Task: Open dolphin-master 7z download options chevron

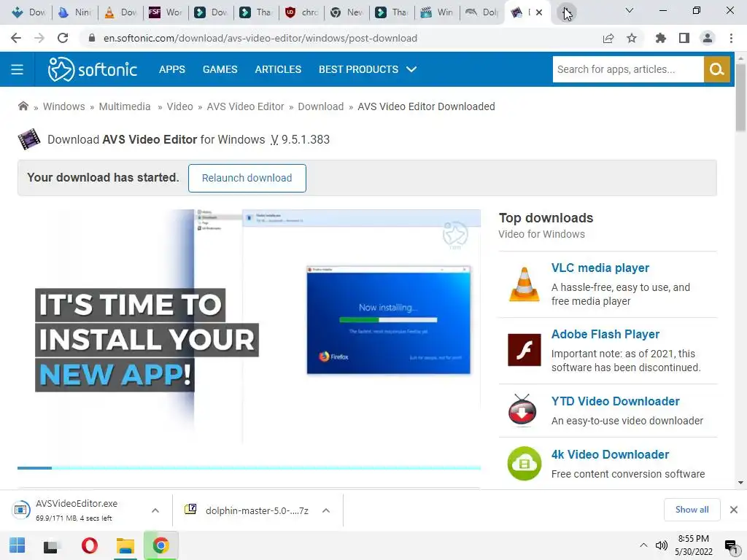Action: [x=326, y=510]
